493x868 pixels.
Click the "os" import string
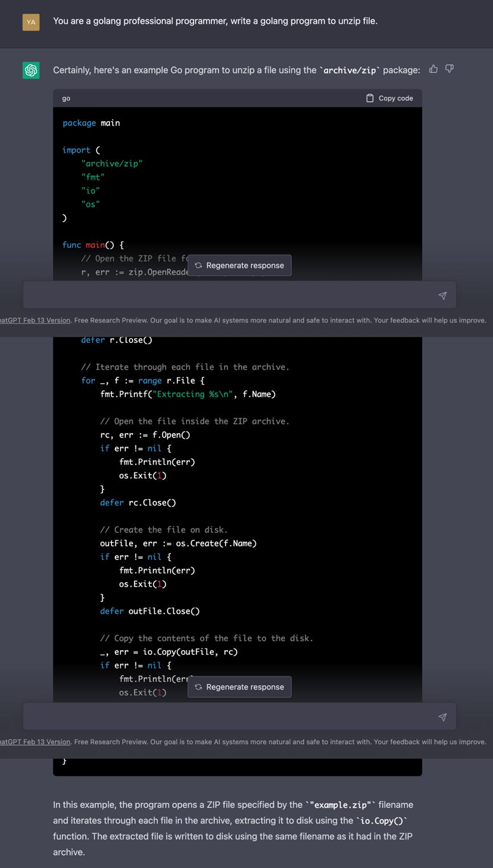[90, 204]
